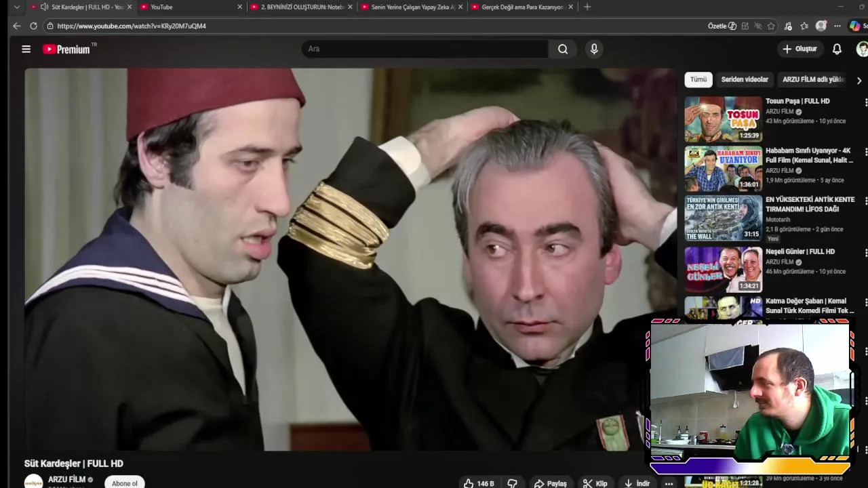Viewport: 868px width, 488px height.
Task: Switch to 'Gerçek Değil ama Para Kazanıyor' tab
Action: [x=523, y=7]
